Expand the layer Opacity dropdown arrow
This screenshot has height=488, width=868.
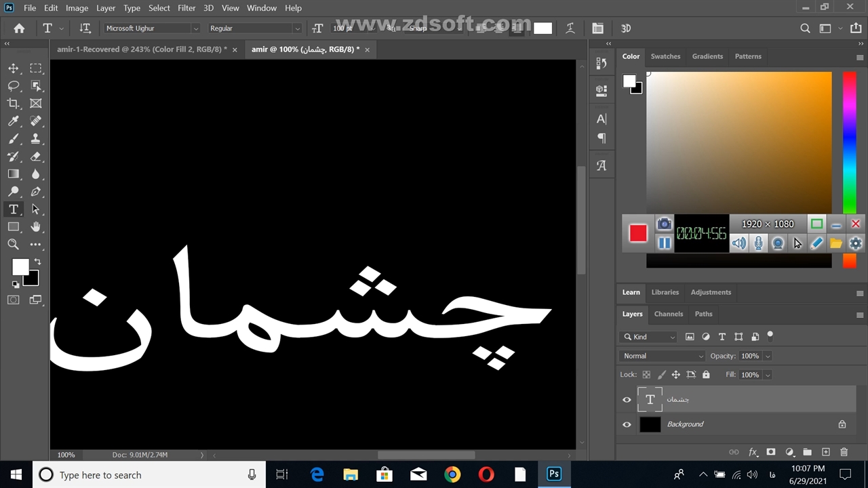coord(768,356)
